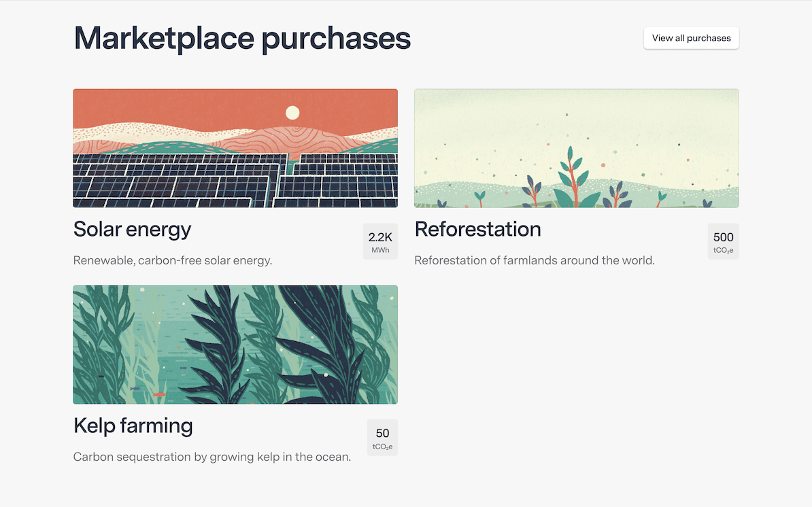Click the 500 tCO₂e quantity badge
Viewport: 812px width, 507px height.
pos(723,241)
